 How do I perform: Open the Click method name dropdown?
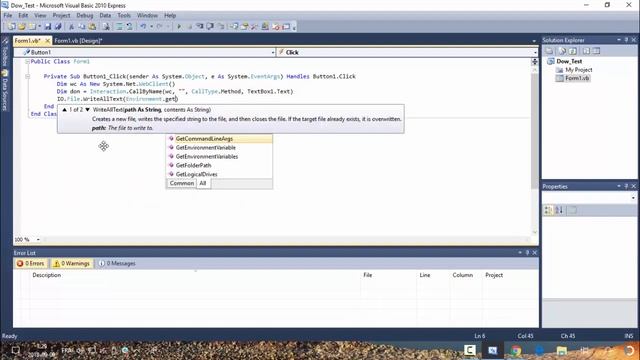[535, 53]
